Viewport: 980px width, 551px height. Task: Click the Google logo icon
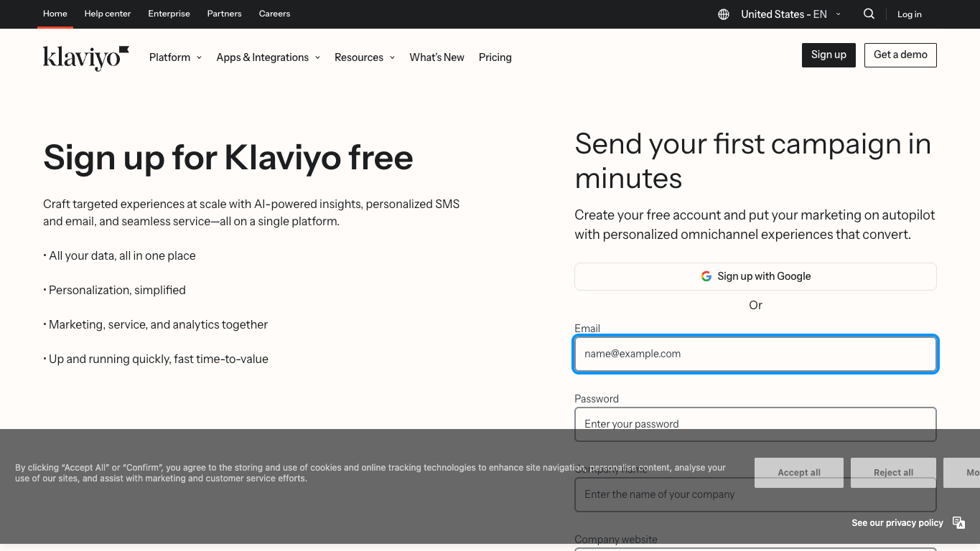point(706,276)
